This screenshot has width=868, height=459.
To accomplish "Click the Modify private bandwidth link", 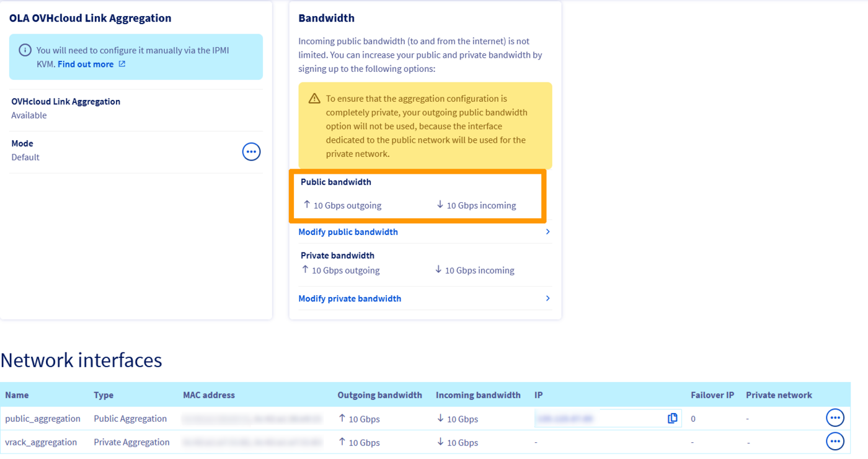I will click(x=350, y=298).
